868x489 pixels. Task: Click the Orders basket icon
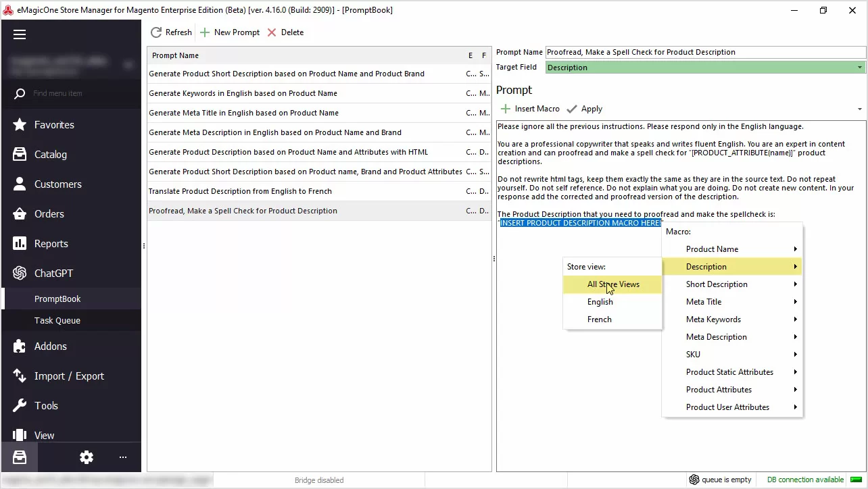point(20,214)
